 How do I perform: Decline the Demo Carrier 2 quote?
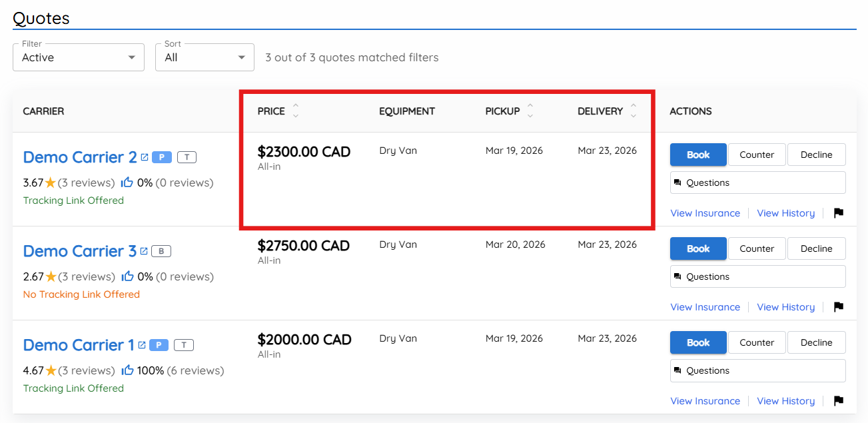817,155
